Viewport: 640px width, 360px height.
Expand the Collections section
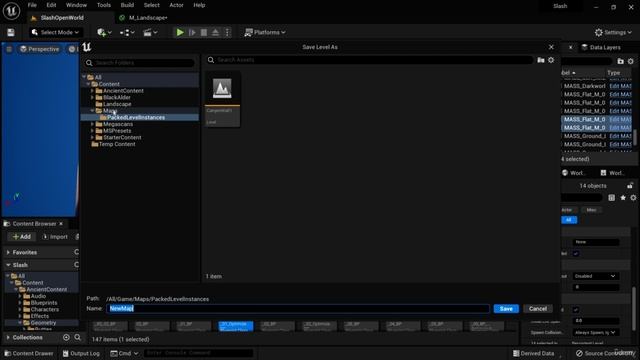(x=8, y=338)
